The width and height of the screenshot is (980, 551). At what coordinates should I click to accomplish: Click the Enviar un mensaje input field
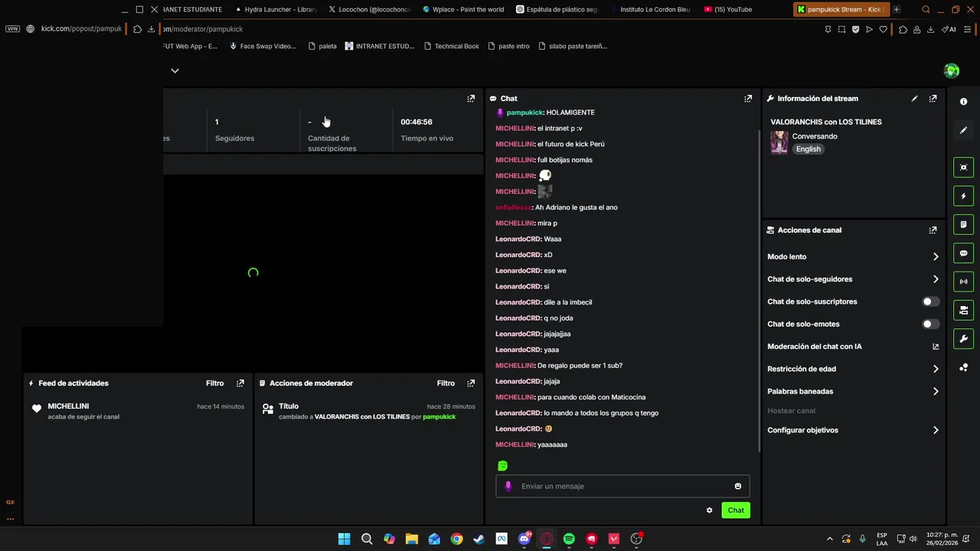pyautogui.click(x=622, y=486)
